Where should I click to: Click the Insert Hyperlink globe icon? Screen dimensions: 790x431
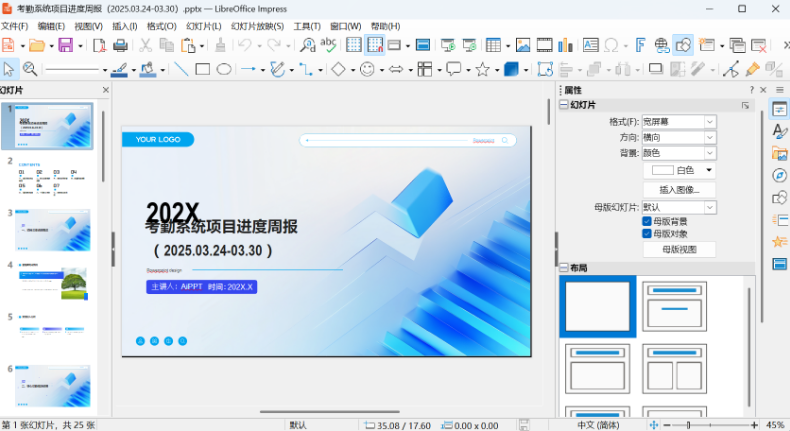662,45
